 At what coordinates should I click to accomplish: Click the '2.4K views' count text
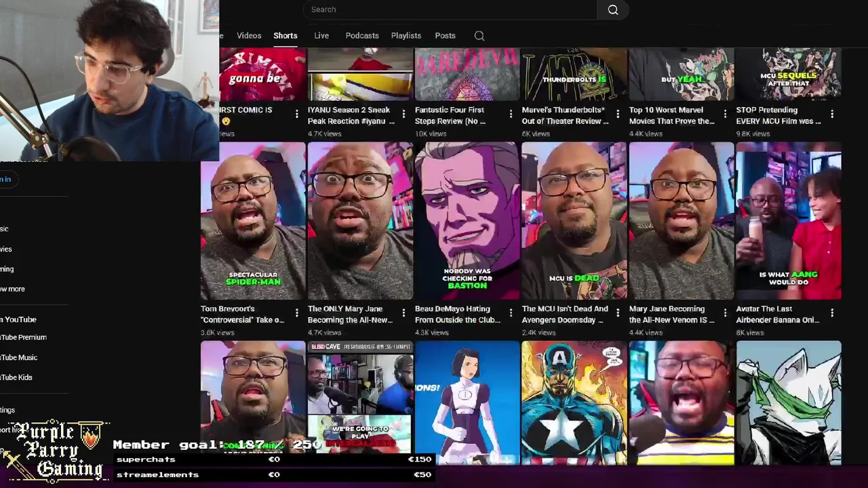(539, 333)
